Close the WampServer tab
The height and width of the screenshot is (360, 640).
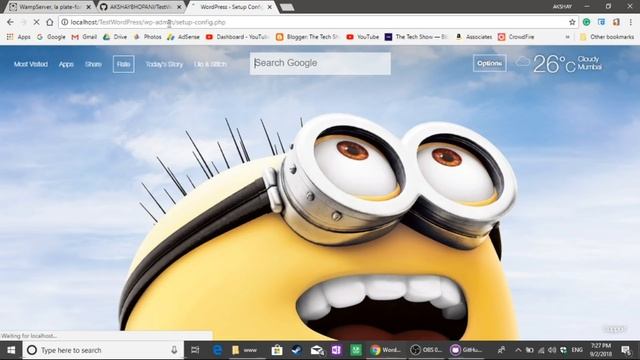coord(89,7)
